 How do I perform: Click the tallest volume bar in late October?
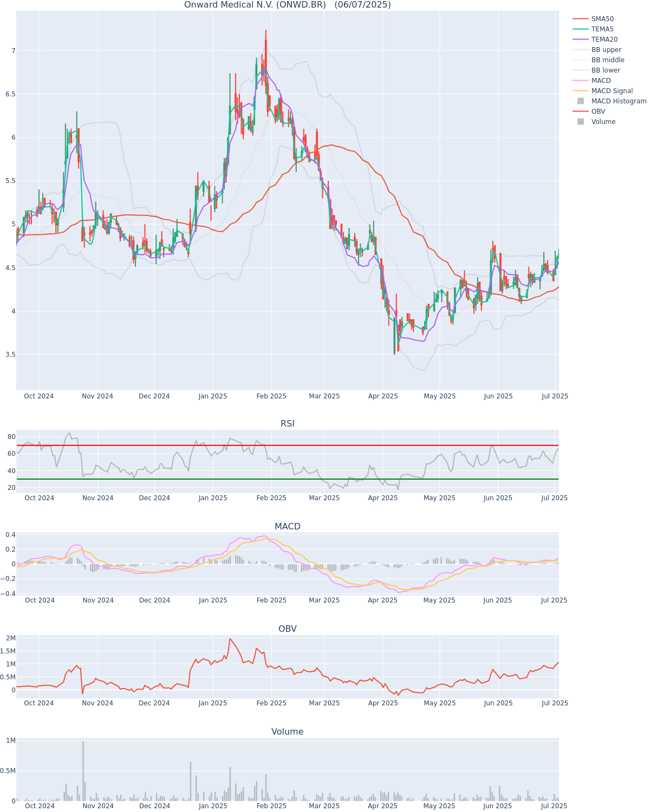pyautogui.click(x=83, y=771)
